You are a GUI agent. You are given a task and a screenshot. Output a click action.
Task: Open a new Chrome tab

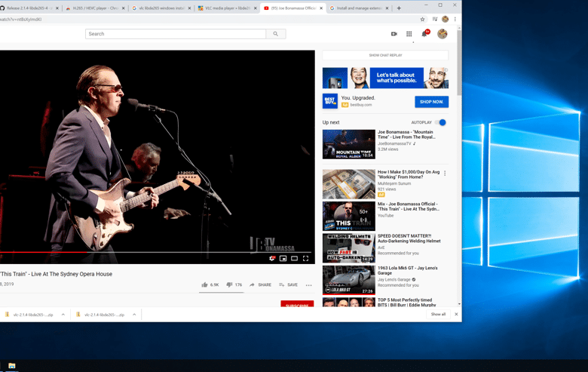(399, 8)
